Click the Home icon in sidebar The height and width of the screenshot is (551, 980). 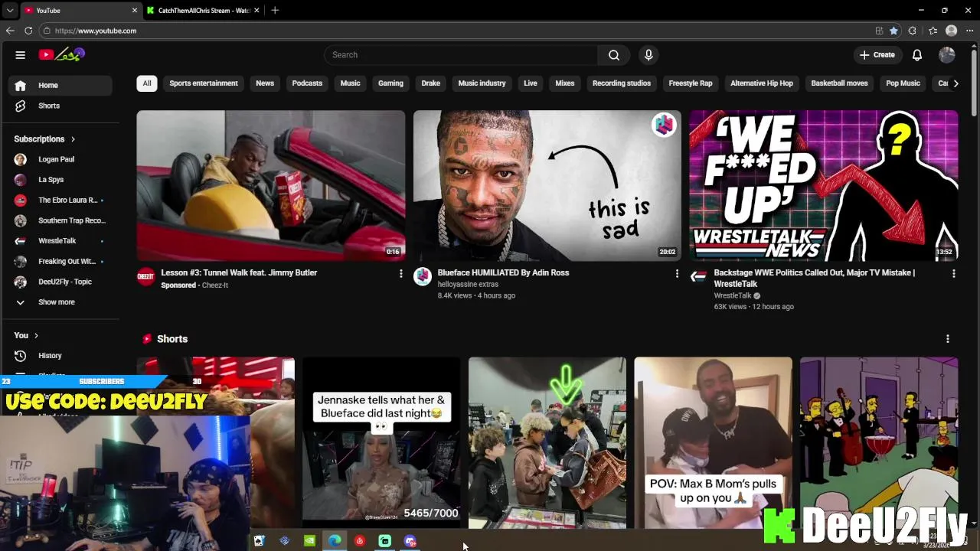[21, 86]
